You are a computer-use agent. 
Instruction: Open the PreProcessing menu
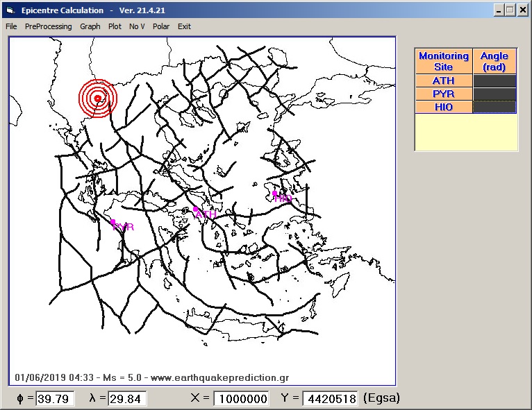(x=48, y=26)
